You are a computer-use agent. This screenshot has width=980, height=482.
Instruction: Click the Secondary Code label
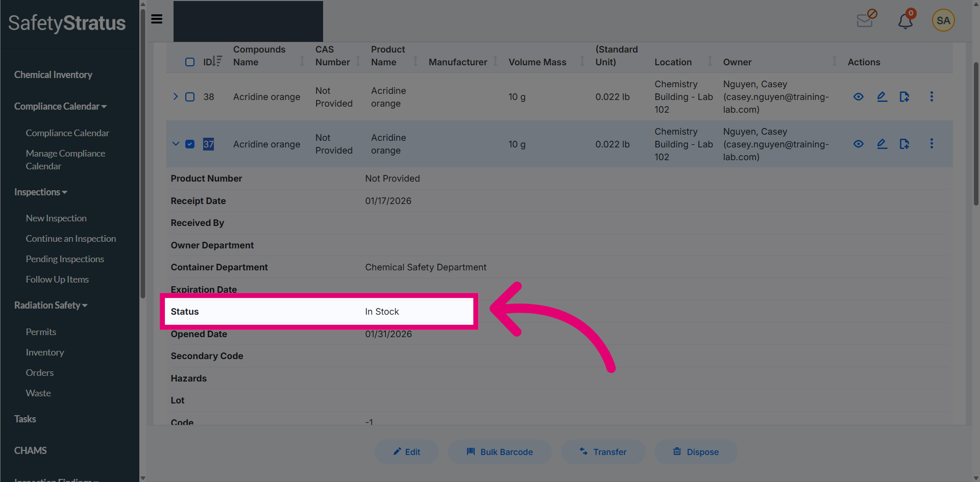pos(207,356)
